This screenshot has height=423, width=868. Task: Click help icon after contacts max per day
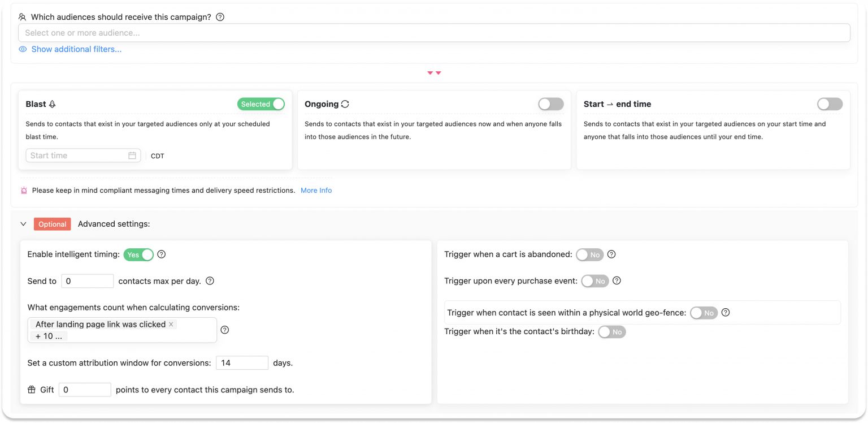point(210,281)
